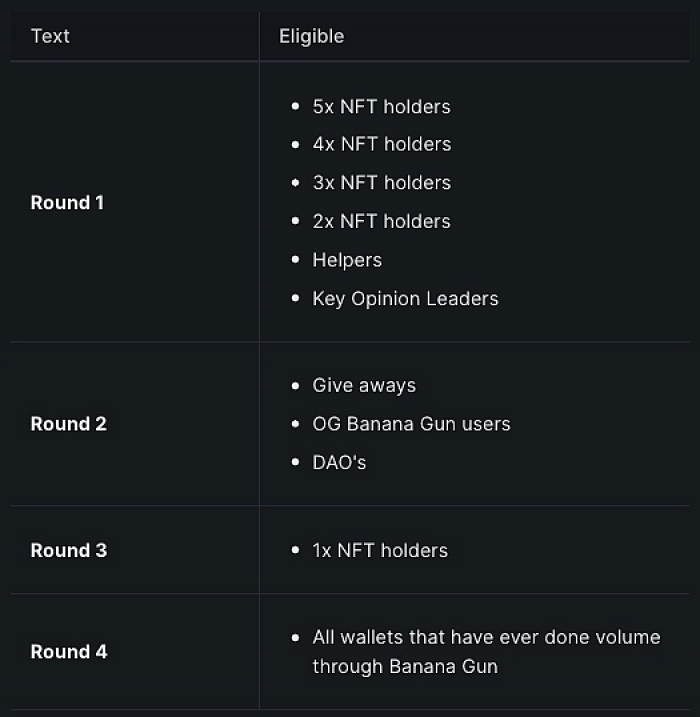Click the 'Give aways' list item
This screenshot has width=700, height=717.
[364, 385]
